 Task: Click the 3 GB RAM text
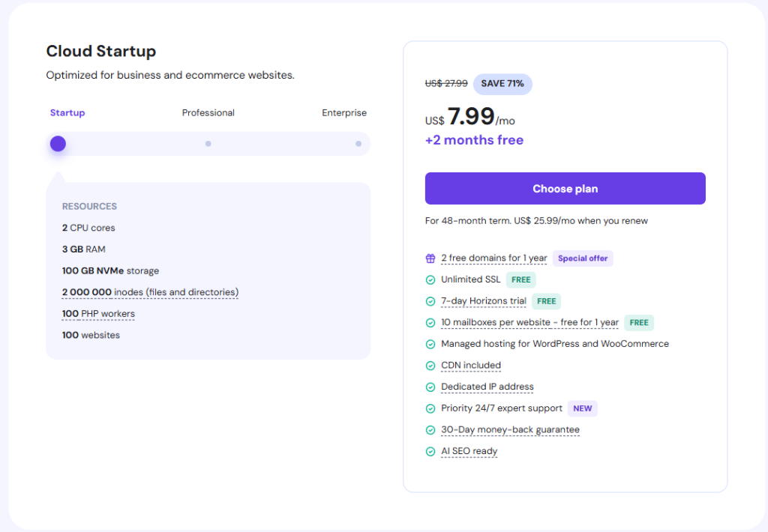pyautogui.click(x=84, y=250)
